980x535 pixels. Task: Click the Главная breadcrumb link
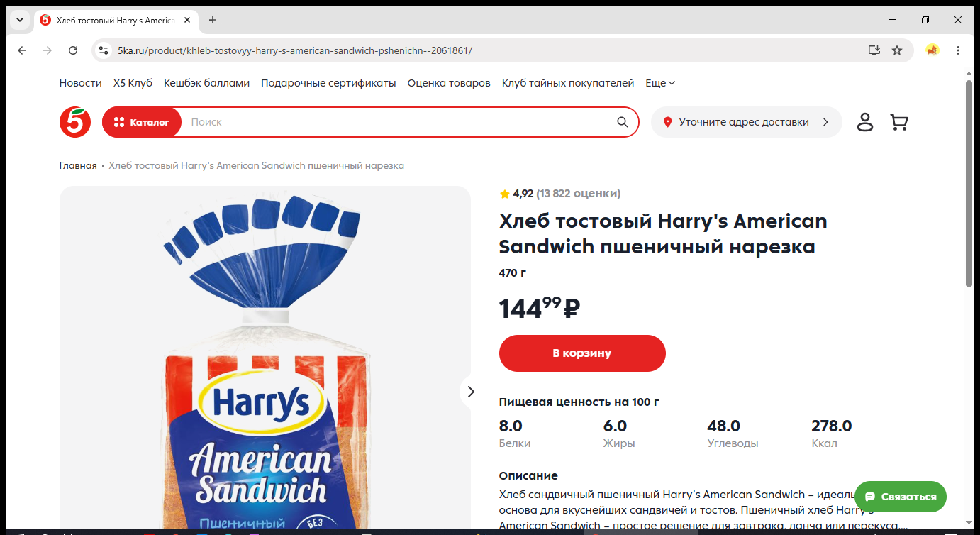pyautogui.click(x=78, y=165)
